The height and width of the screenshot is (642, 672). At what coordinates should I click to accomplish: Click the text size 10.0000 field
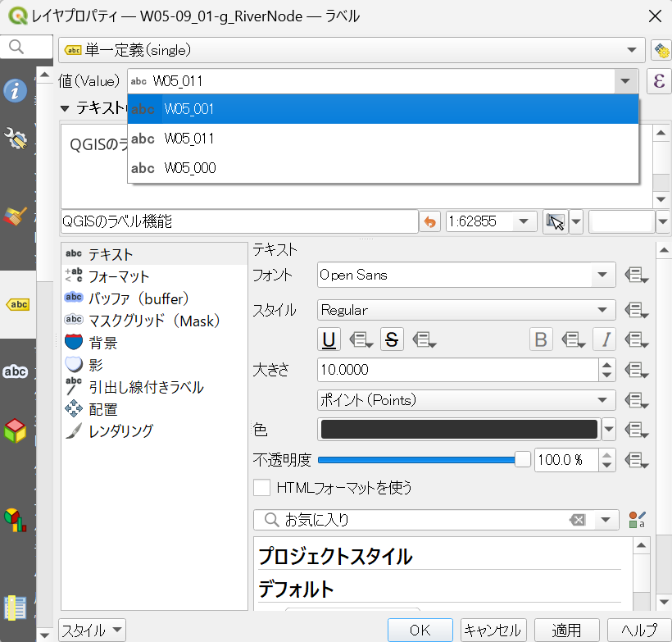point(458,370)
